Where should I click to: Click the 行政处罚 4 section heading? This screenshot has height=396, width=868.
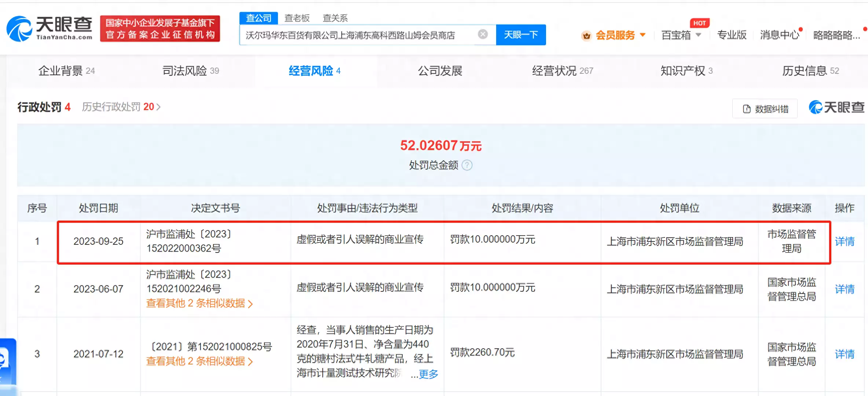(x=44, y=107)
